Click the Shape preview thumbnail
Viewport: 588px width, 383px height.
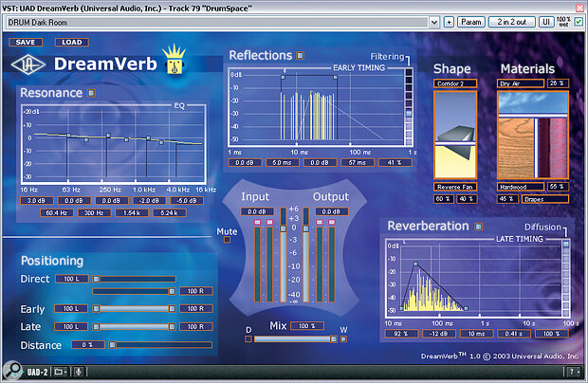point(455,135)
